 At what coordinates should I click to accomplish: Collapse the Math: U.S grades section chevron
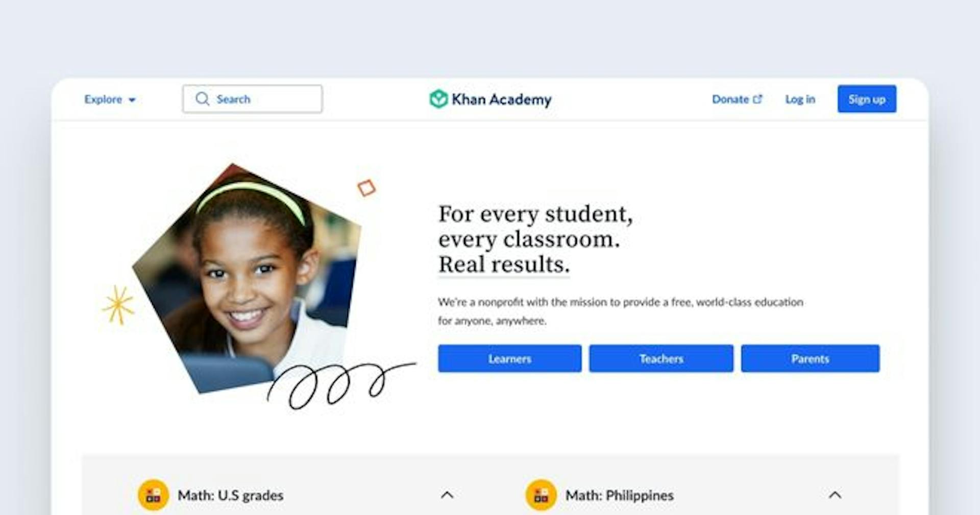(447, 495)
